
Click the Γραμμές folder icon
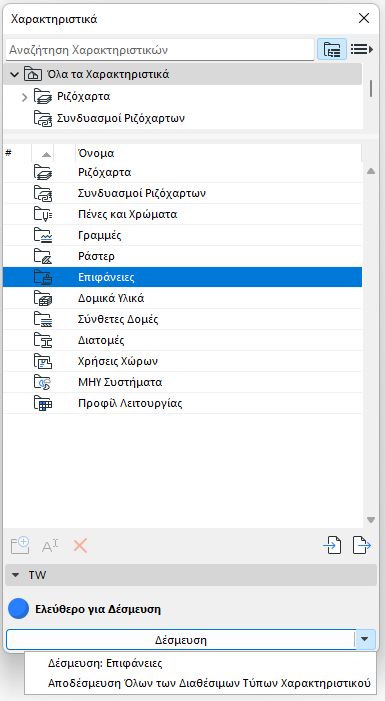coord(43,235)
